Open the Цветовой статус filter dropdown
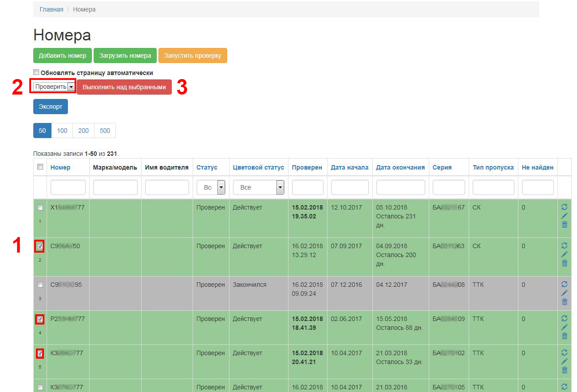Image resolution: width=577 pixels, height=392 pixels. (258, 187)
